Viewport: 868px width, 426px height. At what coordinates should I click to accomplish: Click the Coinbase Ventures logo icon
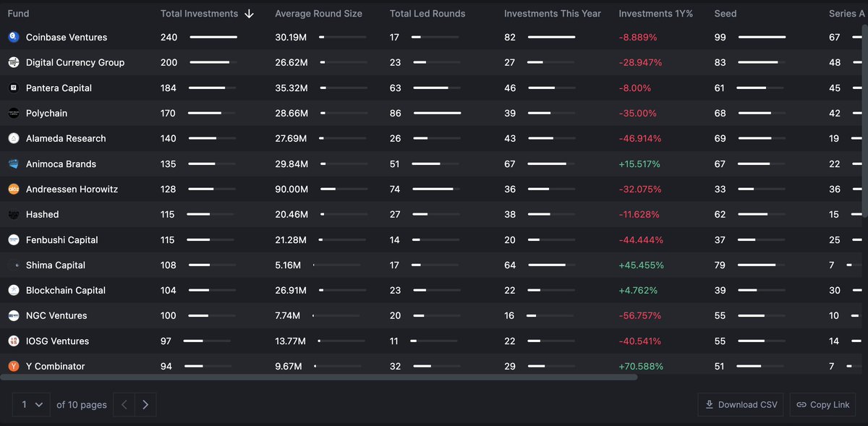tap(14, 37)
